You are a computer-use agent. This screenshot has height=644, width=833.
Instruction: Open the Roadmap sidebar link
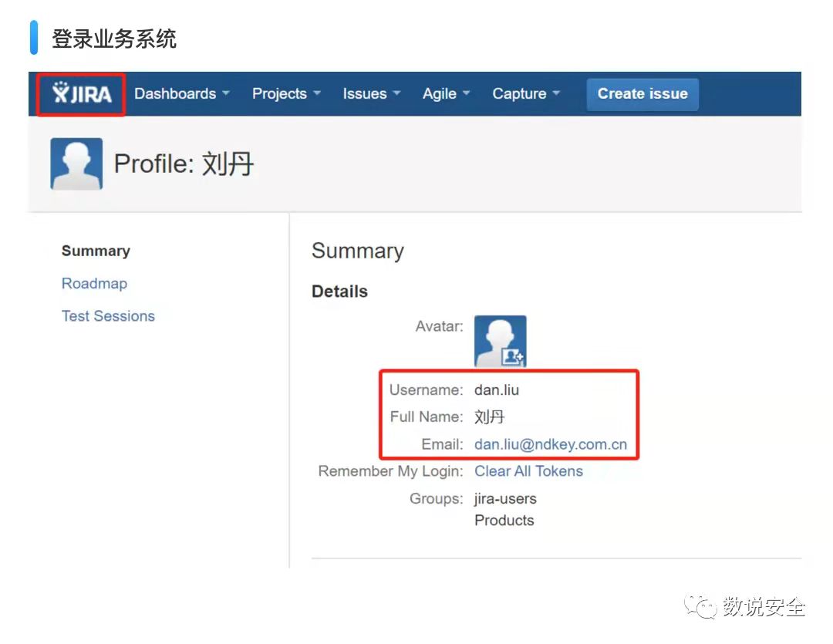click(94, 283)
